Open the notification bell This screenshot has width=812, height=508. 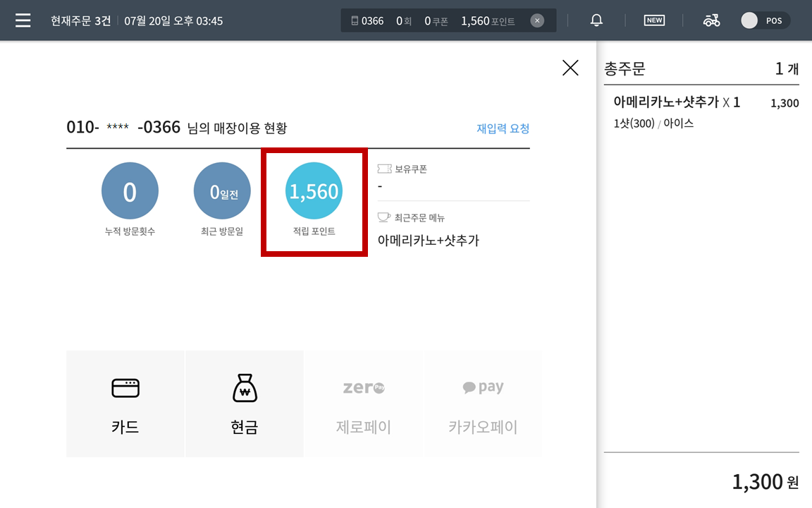point(596,20)
